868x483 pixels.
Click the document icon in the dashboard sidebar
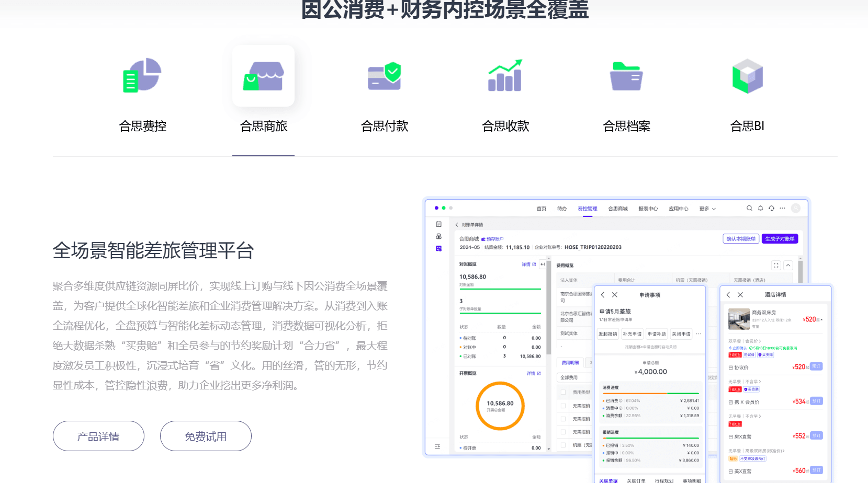coord(438,224)
